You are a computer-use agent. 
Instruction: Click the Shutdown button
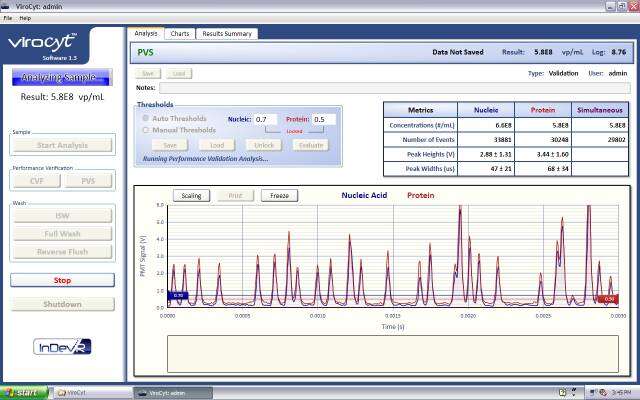(x=61, y=304)
